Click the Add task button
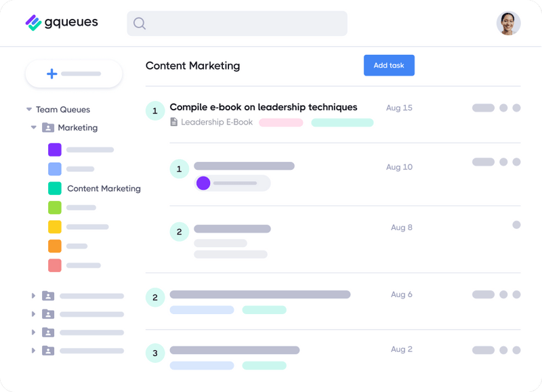 click(389, 65)
